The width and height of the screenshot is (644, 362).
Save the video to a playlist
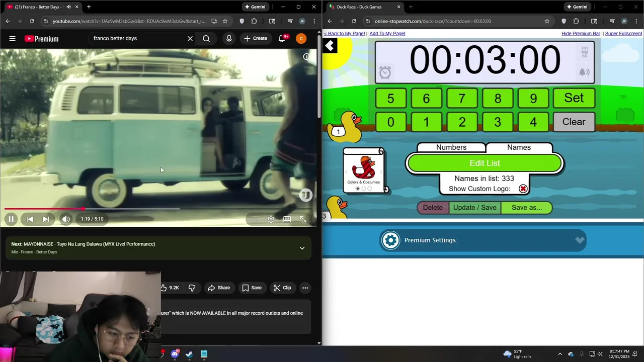pos(252,288)
